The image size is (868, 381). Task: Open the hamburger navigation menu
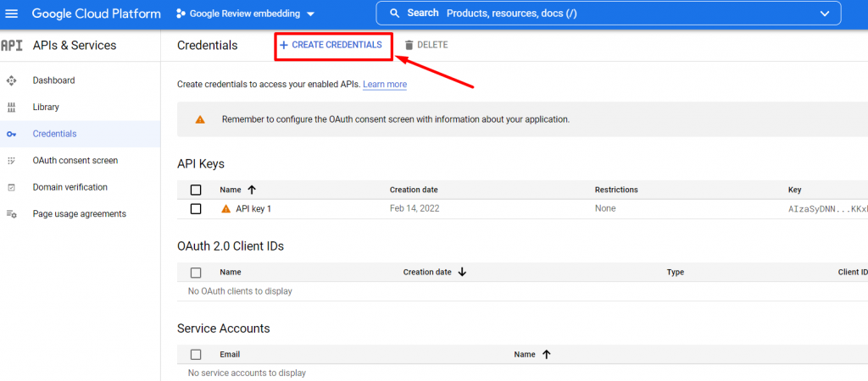pos(11,14)
